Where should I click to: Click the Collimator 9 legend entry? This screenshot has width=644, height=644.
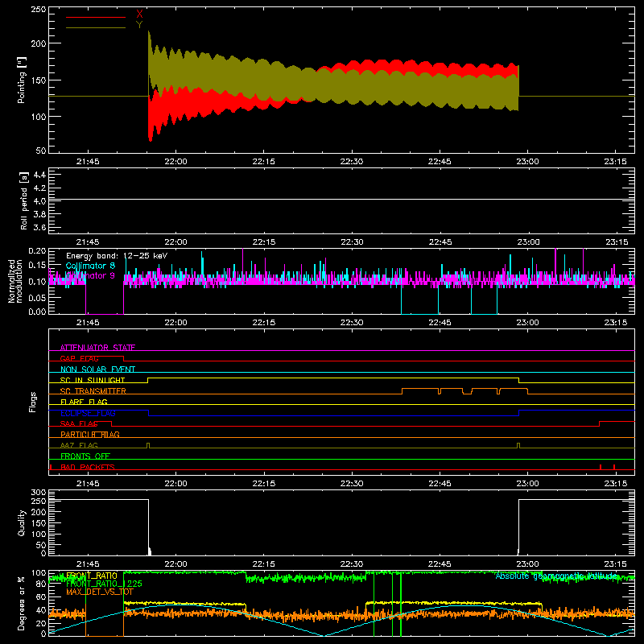pyautogui.click(x=90, y=275)
